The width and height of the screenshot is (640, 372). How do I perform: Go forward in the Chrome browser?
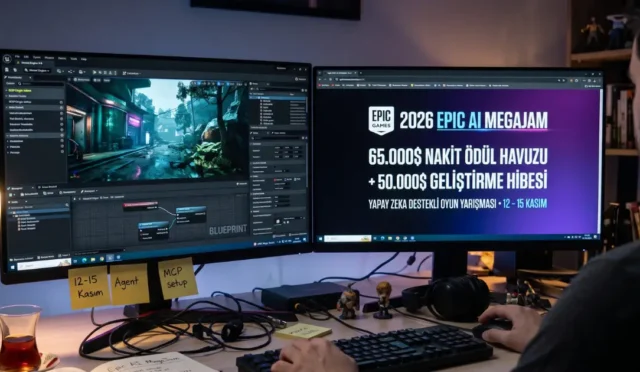pyautogui.click(x=325, y=79)
